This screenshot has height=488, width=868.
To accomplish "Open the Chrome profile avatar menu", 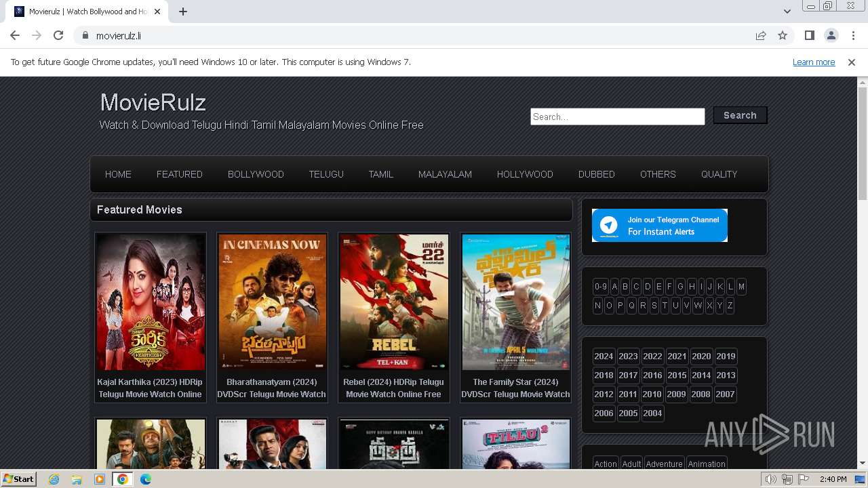I will click(831, 35).
